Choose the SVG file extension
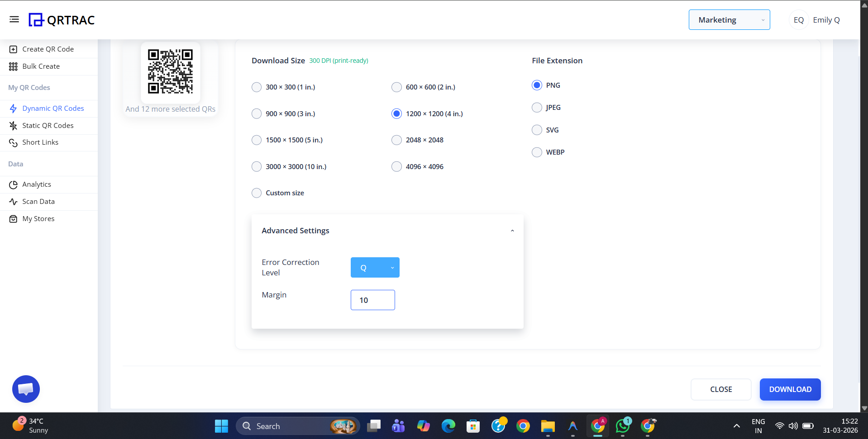Screen dimensions: 868x439 536,130
